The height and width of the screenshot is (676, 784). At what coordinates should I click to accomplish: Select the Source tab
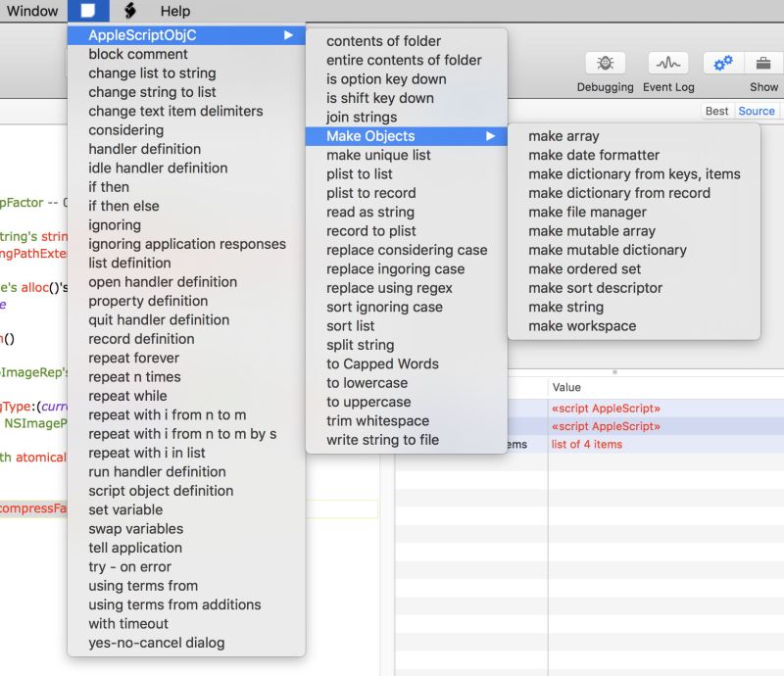[x=757, y=111]
